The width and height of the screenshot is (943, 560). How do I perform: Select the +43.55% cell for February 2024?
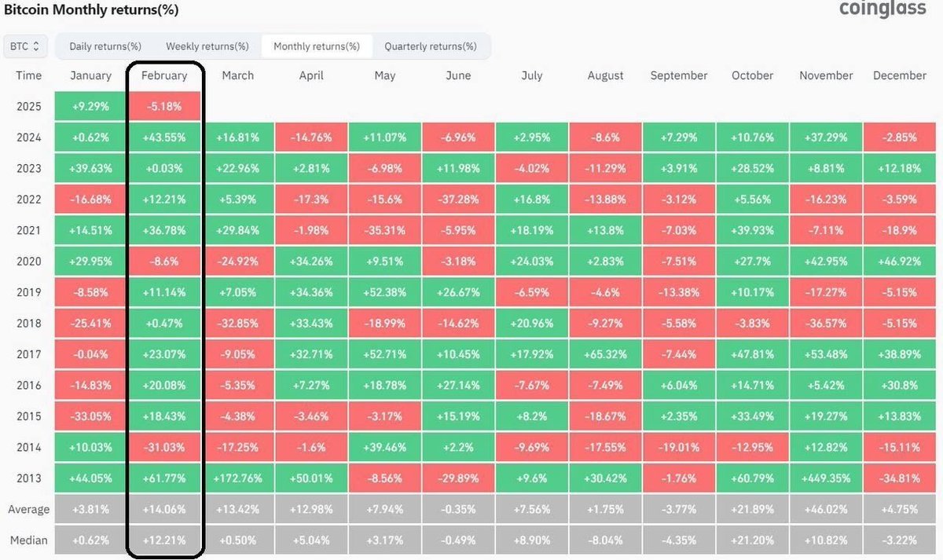[164, 137]
